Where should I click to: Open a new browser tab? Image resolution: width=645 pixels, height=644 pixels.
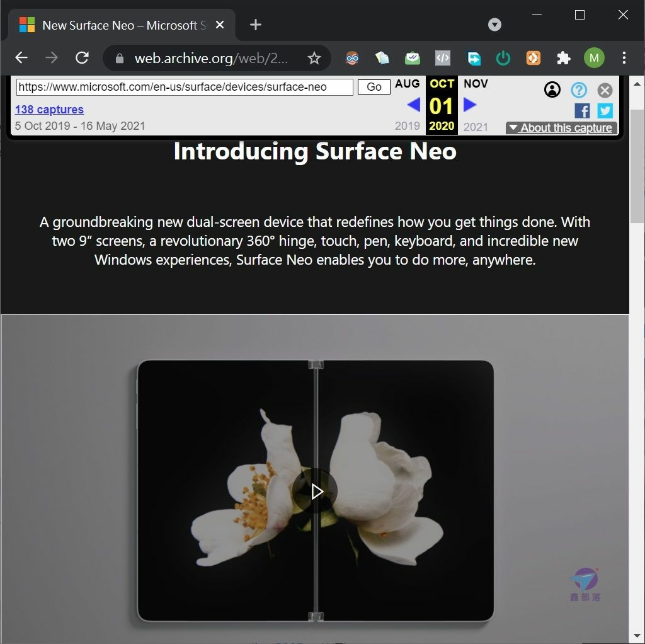point(256,25)
